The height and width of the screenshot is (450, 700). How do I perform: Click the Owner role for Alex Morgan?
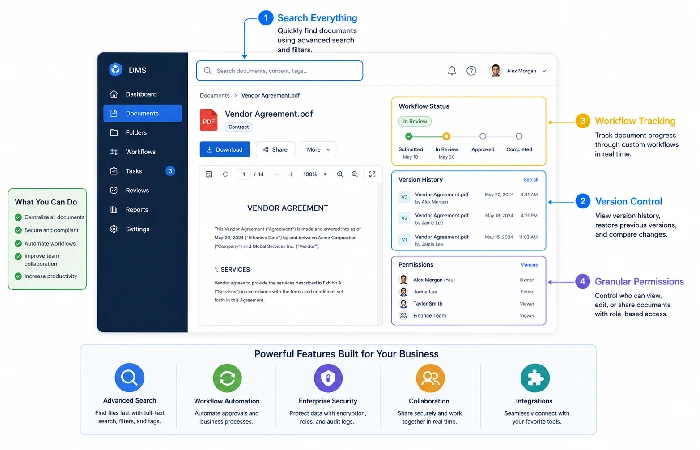click(527, 280)
